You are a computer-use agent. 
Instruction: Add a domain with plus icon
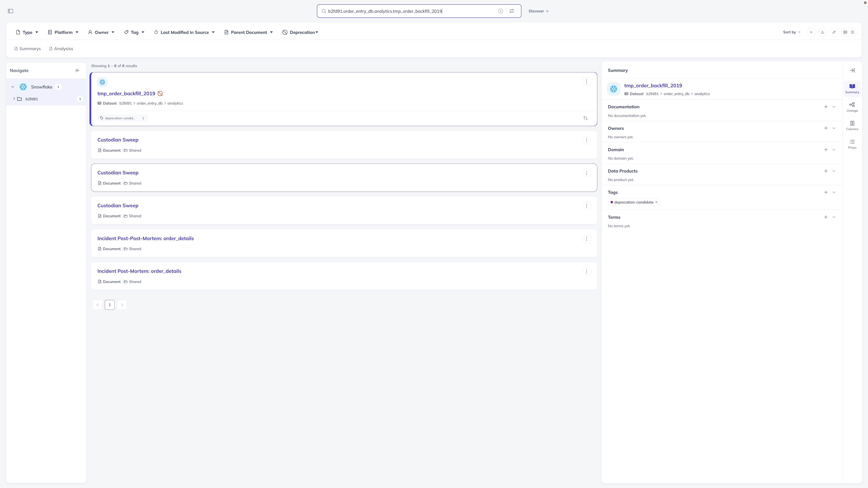point(826,149)
